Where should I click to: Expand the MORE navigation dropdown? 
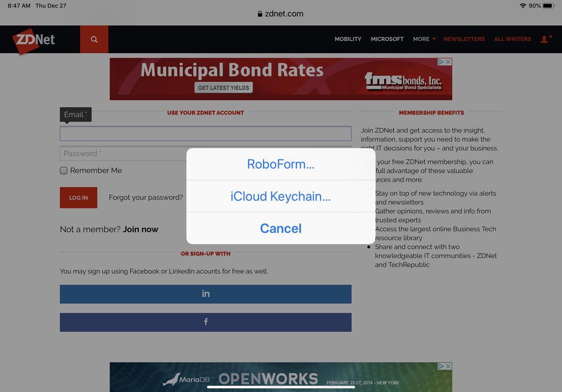pos(425,39)
